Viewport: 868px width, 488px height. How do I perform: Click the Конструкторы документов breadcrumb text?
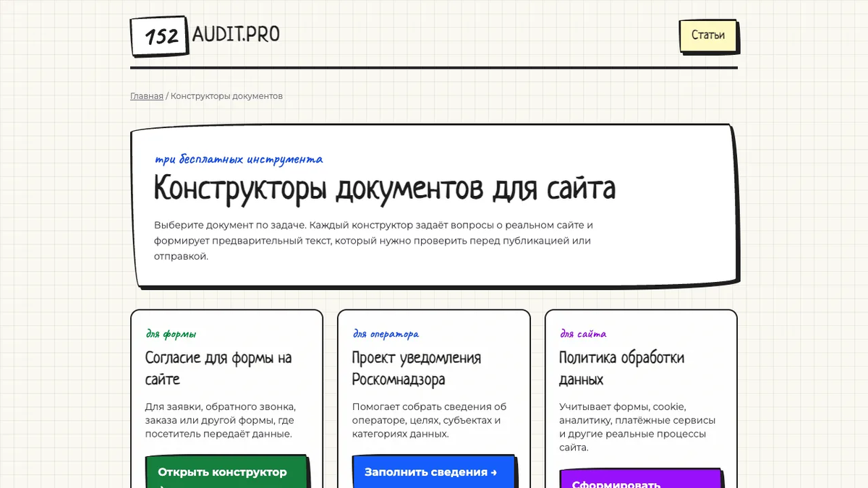pyautogui.click(x=226, y=96)
